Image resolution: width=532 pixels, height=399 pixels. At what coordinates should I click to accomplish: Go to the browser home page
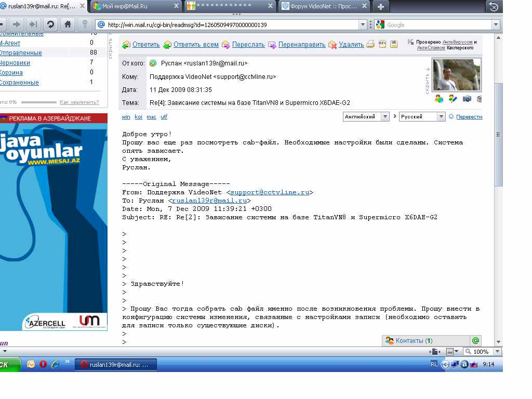pos(68,24)
